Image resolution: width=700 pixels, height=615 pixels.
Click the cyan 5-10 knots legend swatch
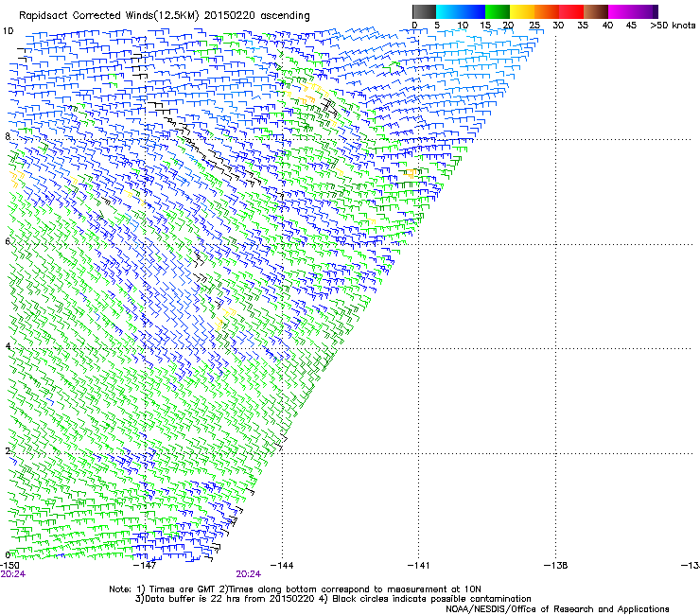448,11
